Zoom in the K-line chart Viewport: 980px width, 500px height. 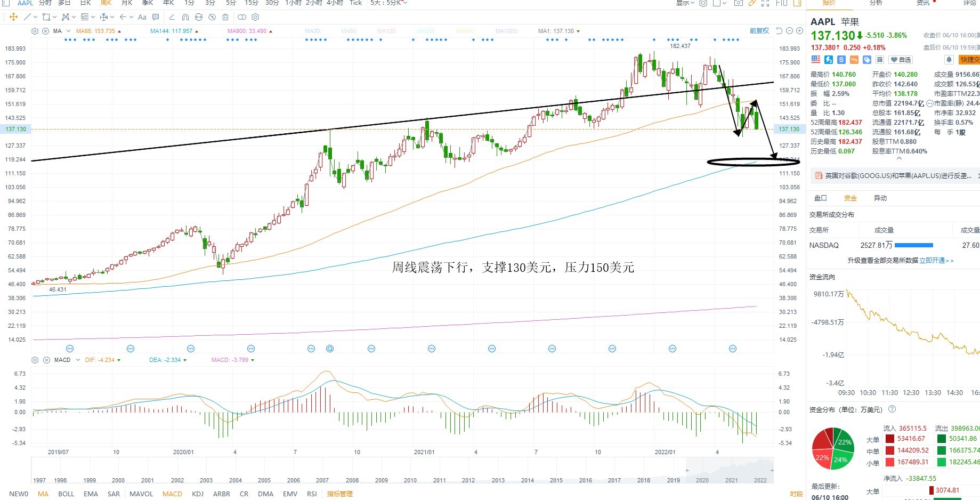coord(799,31)
